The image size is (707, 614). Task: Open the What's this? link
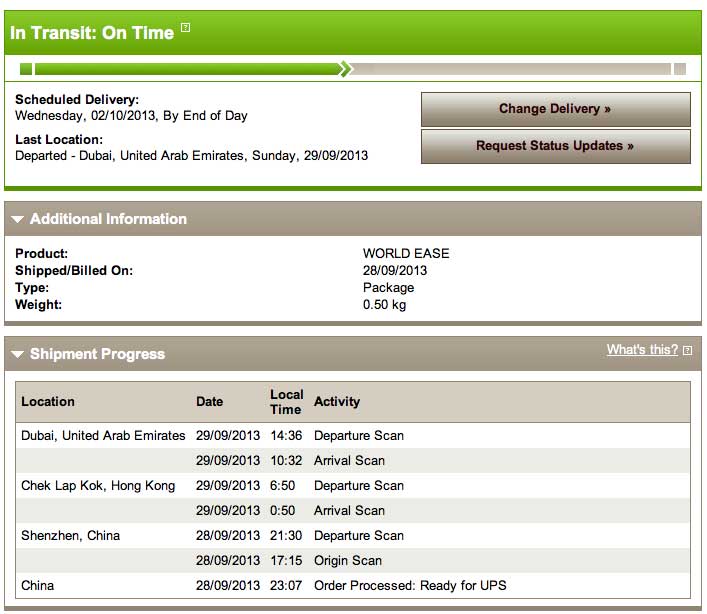[x=642, y=349]
